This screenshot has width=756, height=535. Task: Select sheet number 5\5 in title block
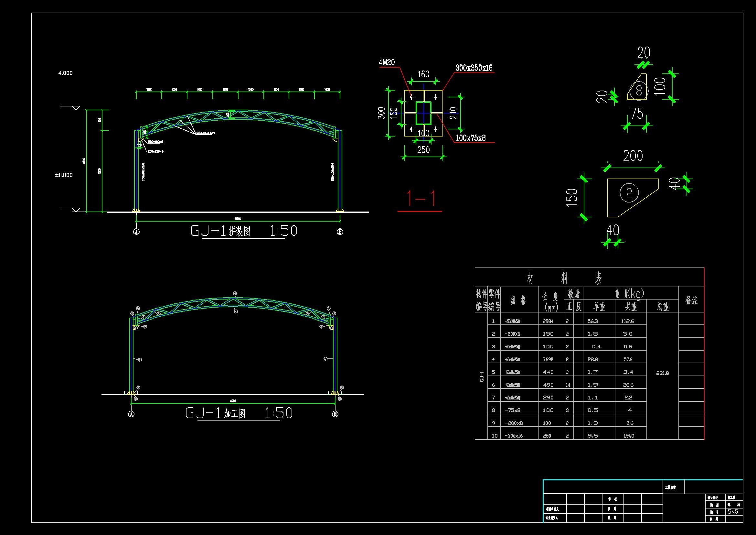(x=733, y=512)
